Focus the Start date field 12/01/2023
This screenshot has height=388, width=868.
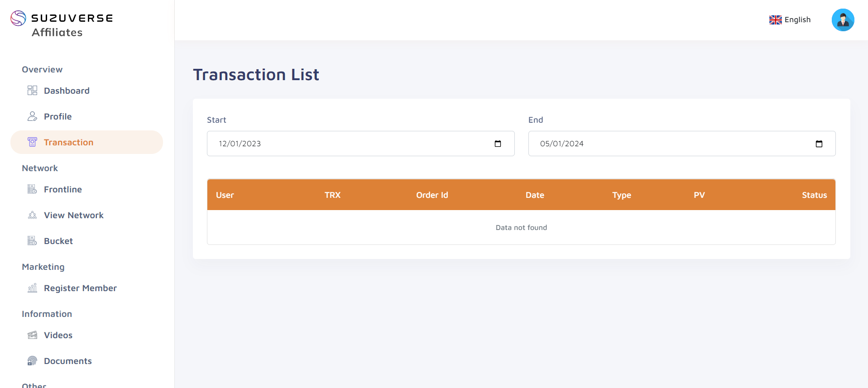pyautogui.click(x=360, y=144)
